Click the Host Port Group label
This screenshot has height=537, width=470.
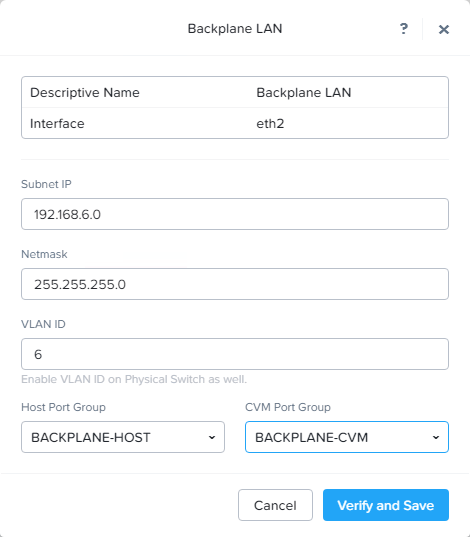coord(63,407)
